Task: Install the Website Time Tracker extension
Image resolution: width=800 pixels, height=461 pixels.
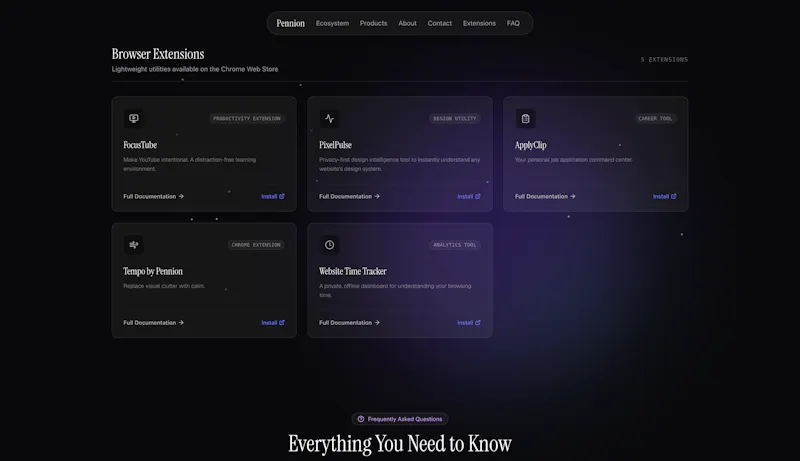Action: [469, 323]
